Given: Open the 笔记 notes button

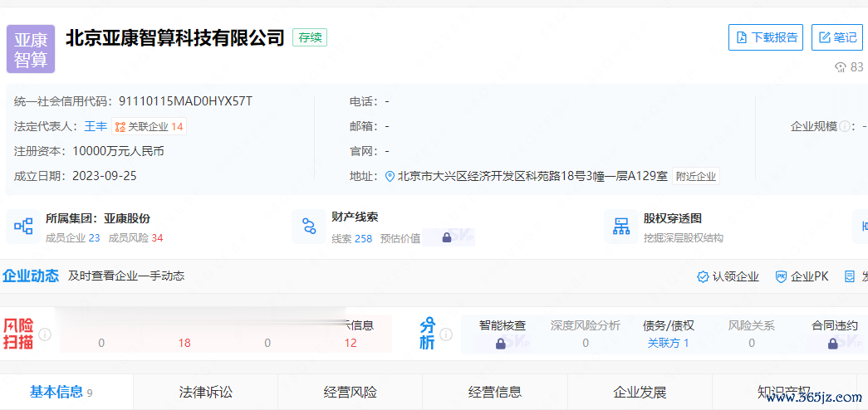Looking at the screenshot, I should point(837,37).
